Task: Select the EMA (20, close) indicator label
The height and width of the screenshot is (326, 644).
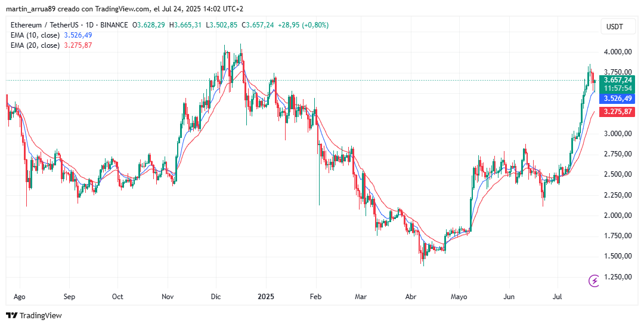Action: point(35,45)
